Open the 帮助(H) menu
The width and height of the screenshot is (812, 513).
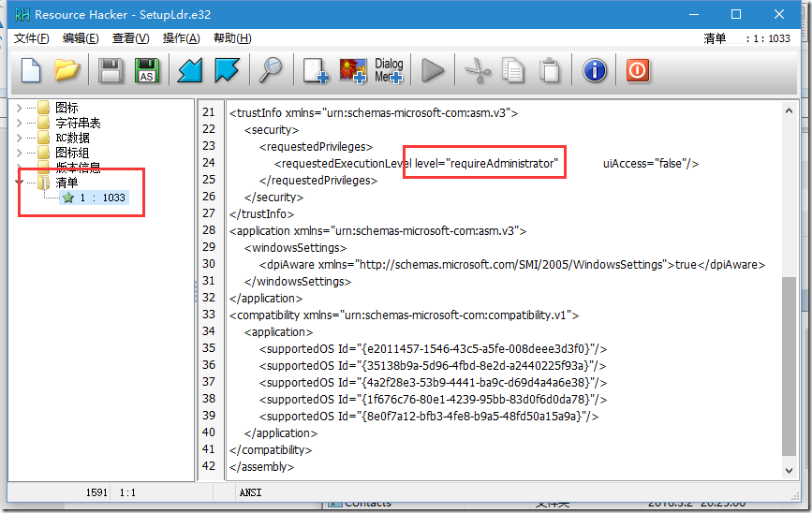(232, 38)
